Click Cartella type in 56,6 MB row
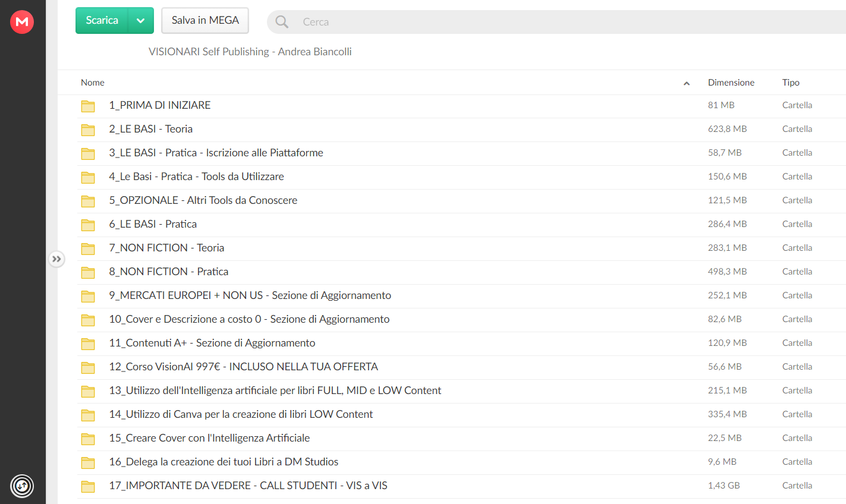846x504 pixels. coord(797,367)
